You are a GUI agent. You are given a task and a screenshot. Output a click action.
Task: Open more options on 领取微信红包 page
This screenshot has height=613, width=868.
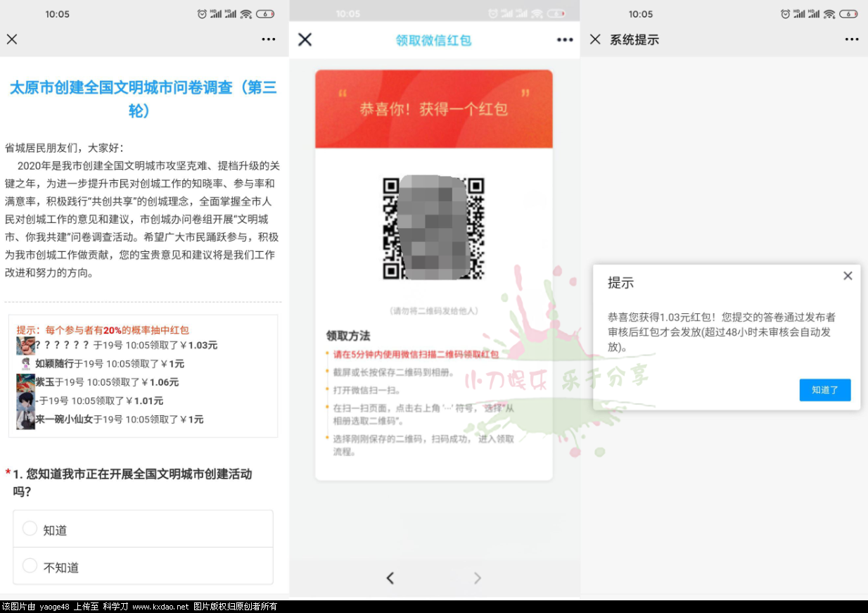565,40
